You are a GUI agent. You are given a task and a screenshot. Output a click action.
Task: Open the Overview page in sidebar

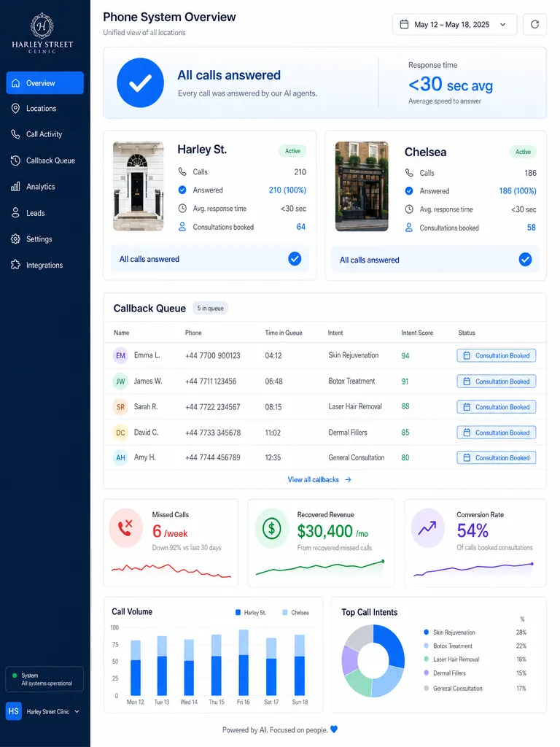[x=44, y=83]
